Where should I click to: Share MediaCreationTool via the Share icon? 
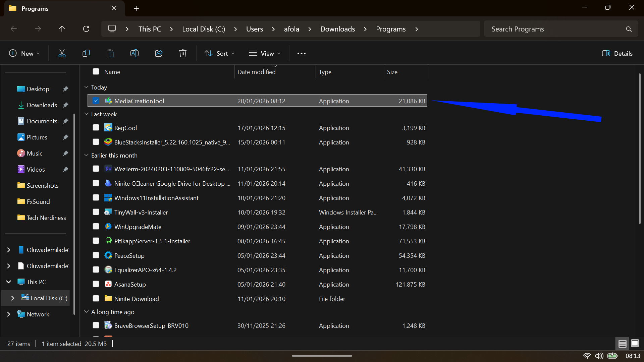pyautogui.click(x=159, y=53)
